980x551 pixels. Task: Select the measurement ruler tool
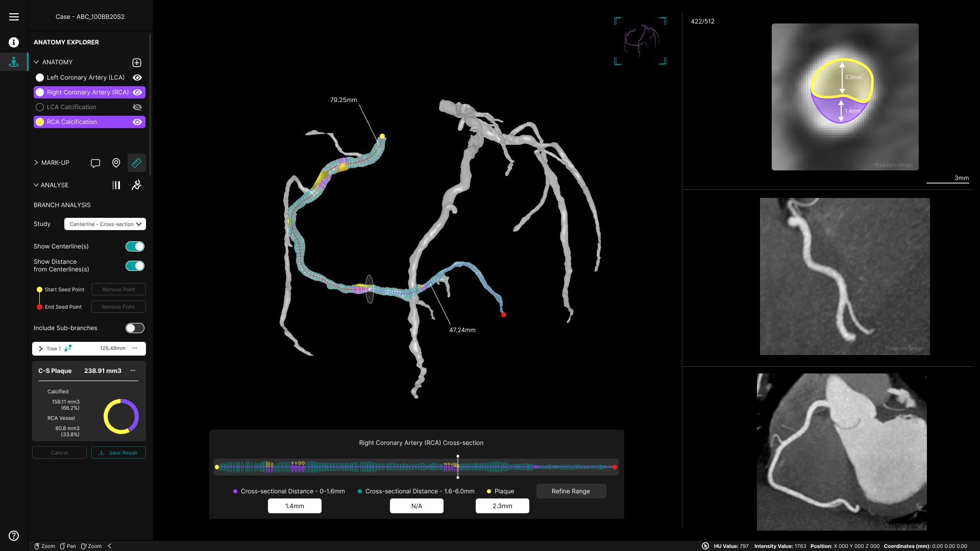point(136,163)
